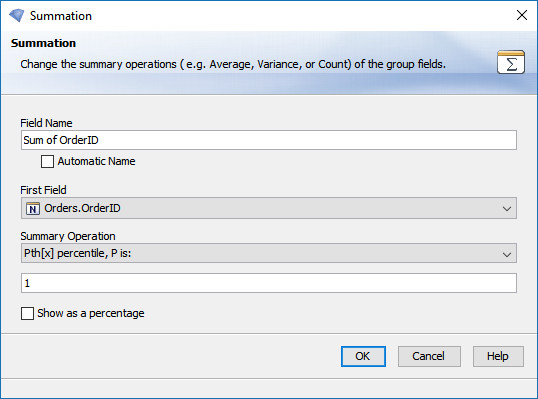Click the bold Summation header
Image resolution: width=538 pixels, height=399 pixels.
[x=43, y=43]
